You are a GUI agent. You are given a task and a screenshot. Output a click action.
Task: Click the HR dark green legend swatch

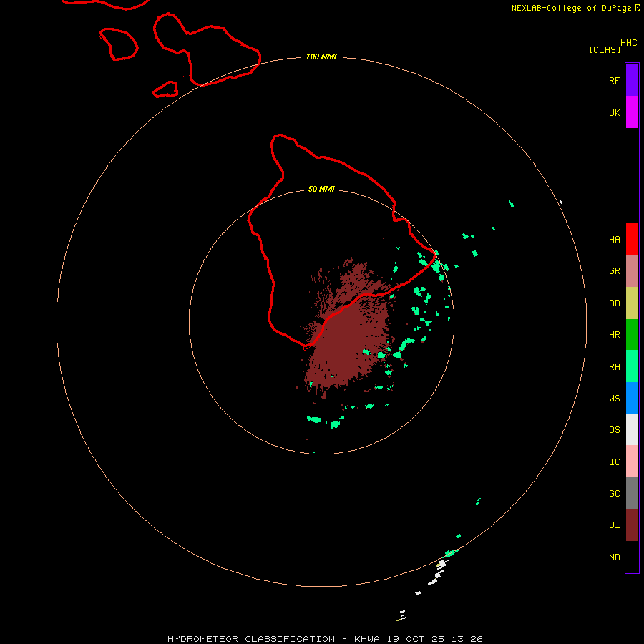click(x=632, y=335)
